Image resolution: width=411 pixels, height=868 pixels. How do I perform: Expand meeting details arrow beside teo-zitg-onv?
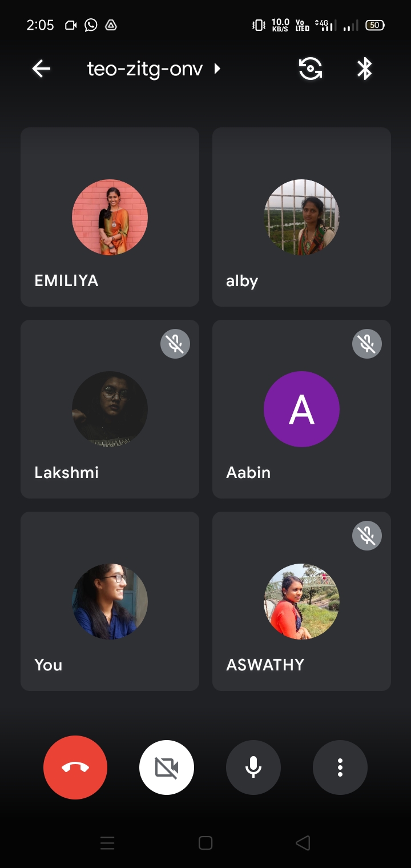[x=217, y=69]
